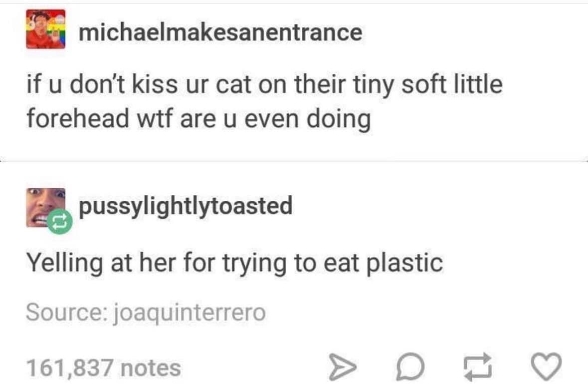Click the 'forehead wtf are u even doing' line
The image size is (588, 391).
199,119
